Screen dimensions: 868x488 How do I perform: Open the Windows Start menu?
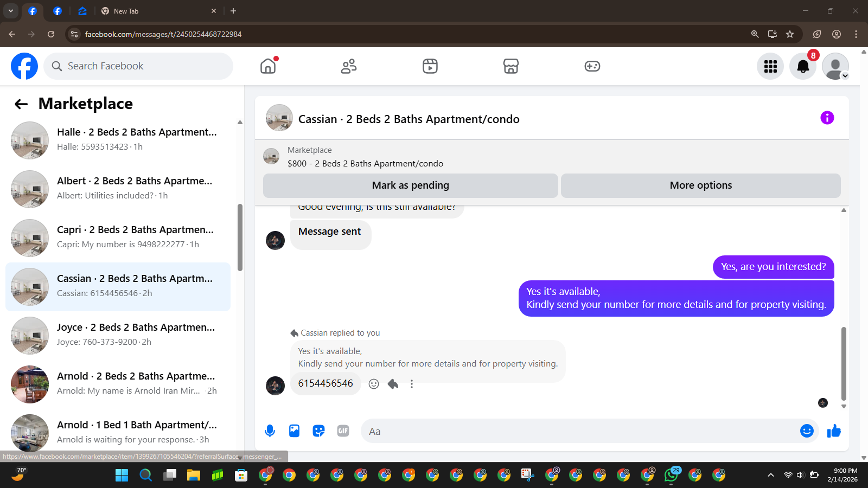pos(122,476)
